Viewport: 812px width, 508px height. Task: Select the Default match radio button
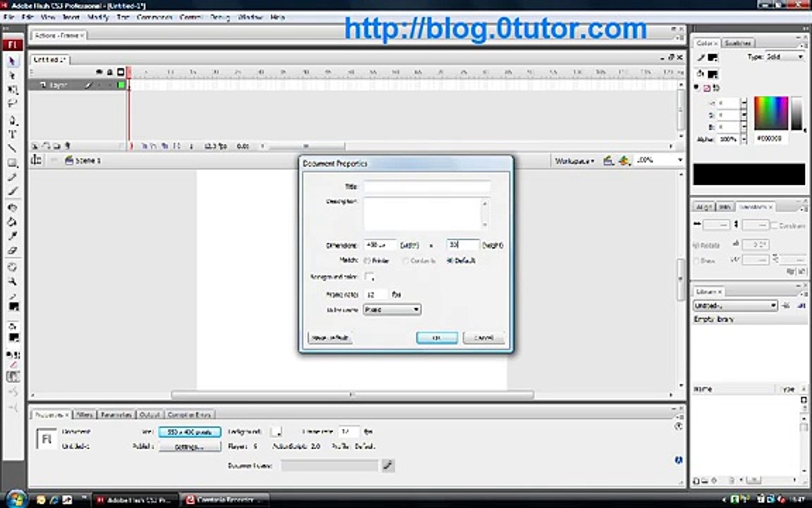[x=450, y=261]
